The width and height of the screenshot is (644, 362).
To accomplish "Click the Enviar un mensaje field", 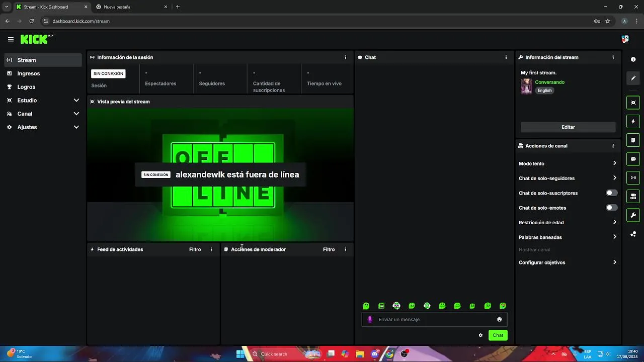I will click(x=434, y=319).
